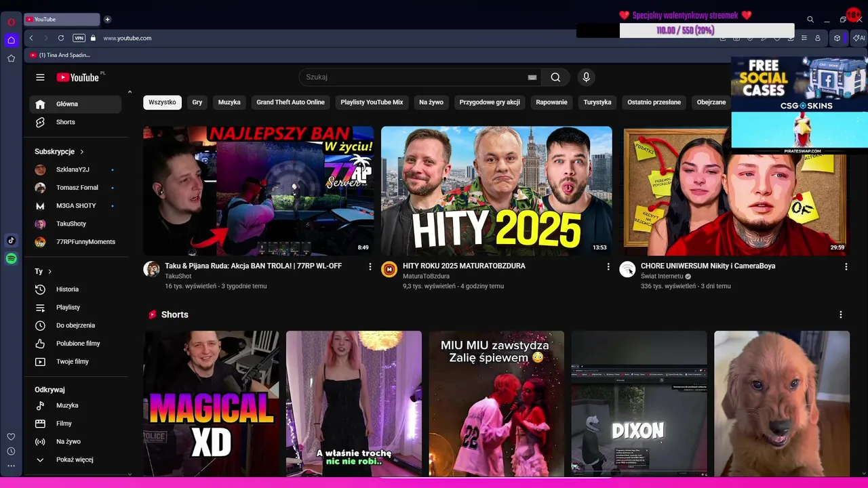The width and height of the screenshot is (868, 488).
Task: Open the three-dot sidebar setup
Action: pos(11,466)
